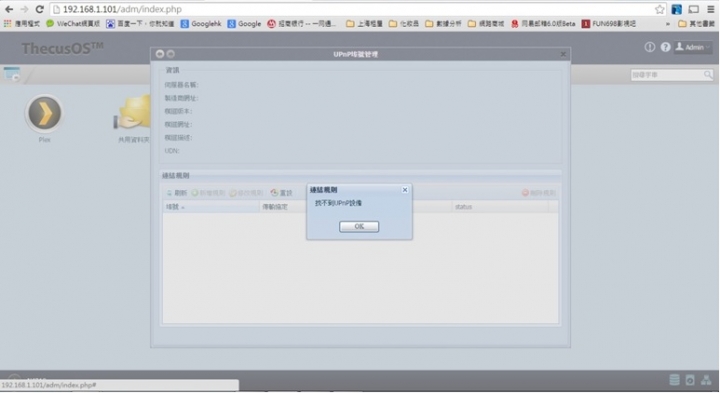Click the blue extension icon beside the star
Image resolution: width=720 pixels, height=393 pixels.
[676, 9]
